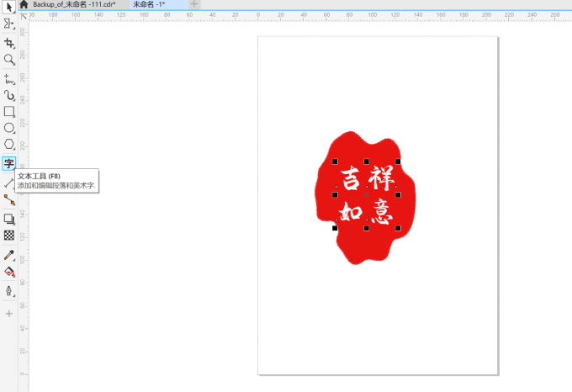Click the Text tool (字) icon
Screen dimensions: 572x392
(x=8, y=163)
